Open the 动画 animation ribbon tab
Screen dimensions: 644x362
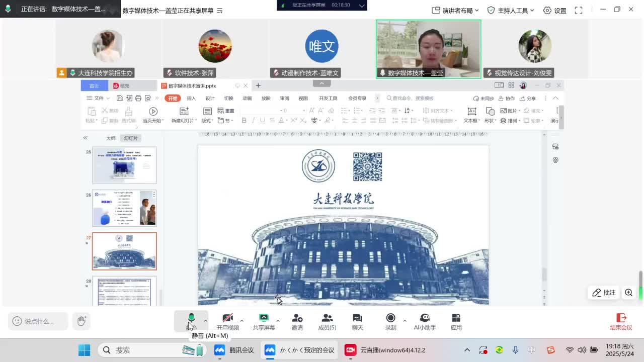click(x=247, y=98)
